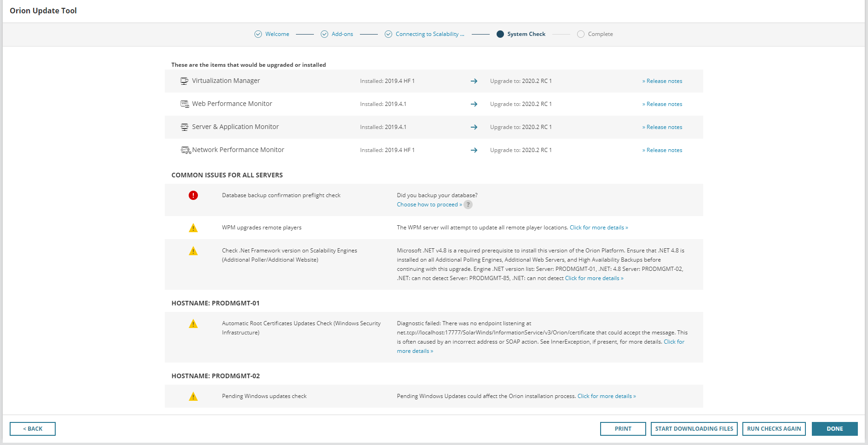Screen dimensions: 868x445
Task: Click the Hostname: PRODMGMT-02 heading
Action: [x=215, y=376]
